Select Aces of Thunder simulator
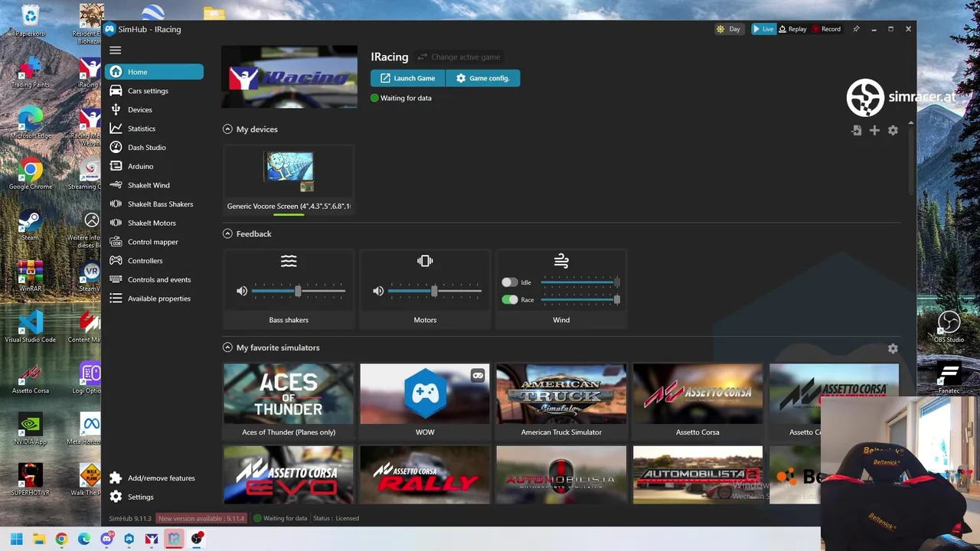 289,401
